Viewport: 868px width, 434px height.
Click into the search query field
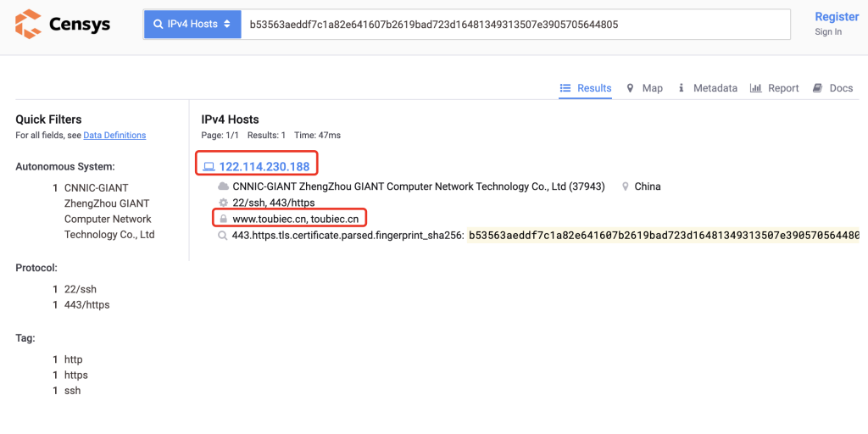pos(515,25)
